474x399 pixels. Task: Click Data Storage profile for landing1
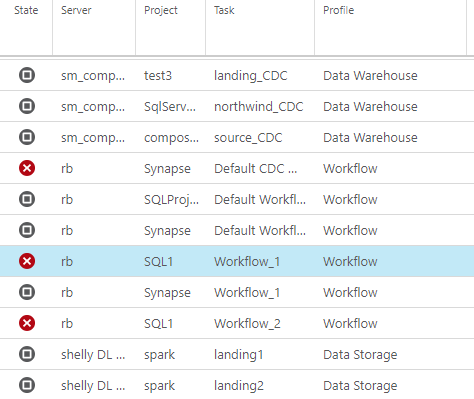coord(360,355)
